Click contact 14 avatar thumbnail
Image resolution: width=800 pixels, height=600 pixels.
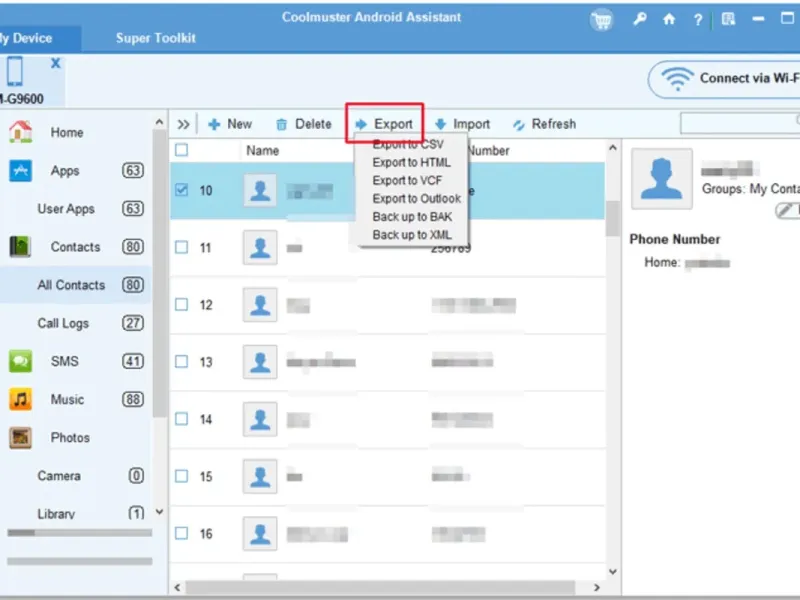coord(260,419)
